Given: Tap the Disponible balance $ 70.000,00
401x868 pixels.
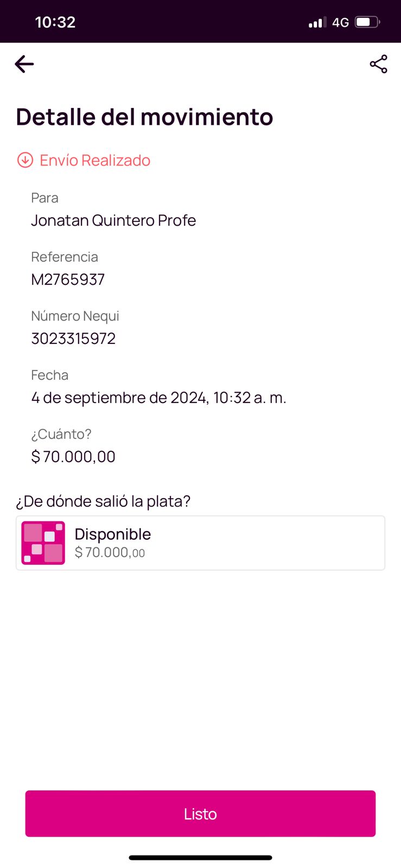Looking at the screenshot, I should click(x=110, y=553).
